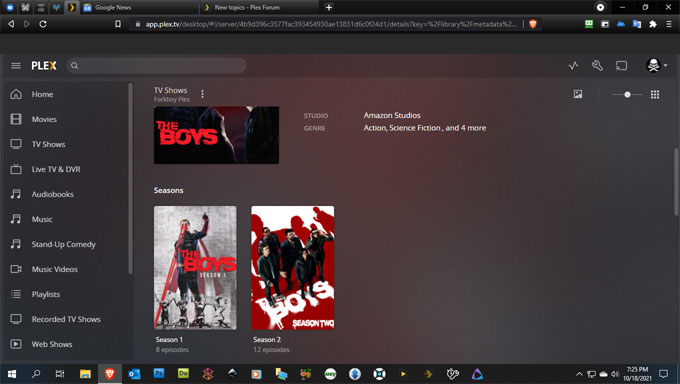Switch to the grid view icon
Screen dimensions: 680x384
(655, 94)
